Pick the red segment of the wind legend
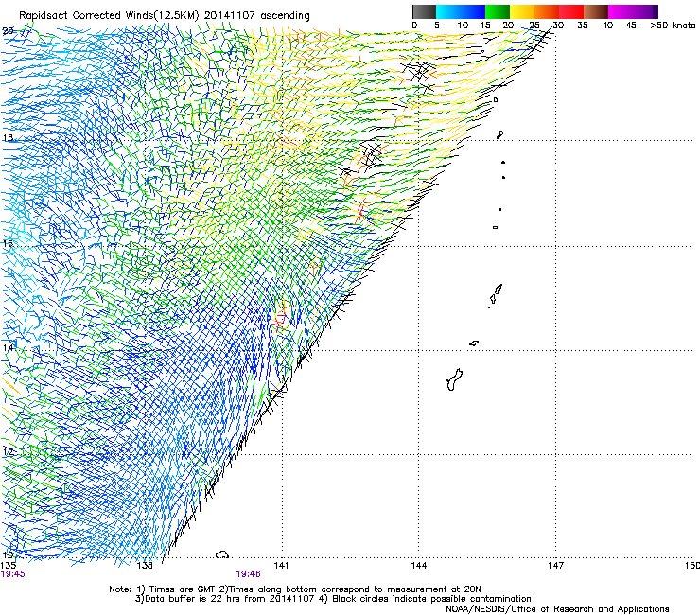 (x=571, y=11)
